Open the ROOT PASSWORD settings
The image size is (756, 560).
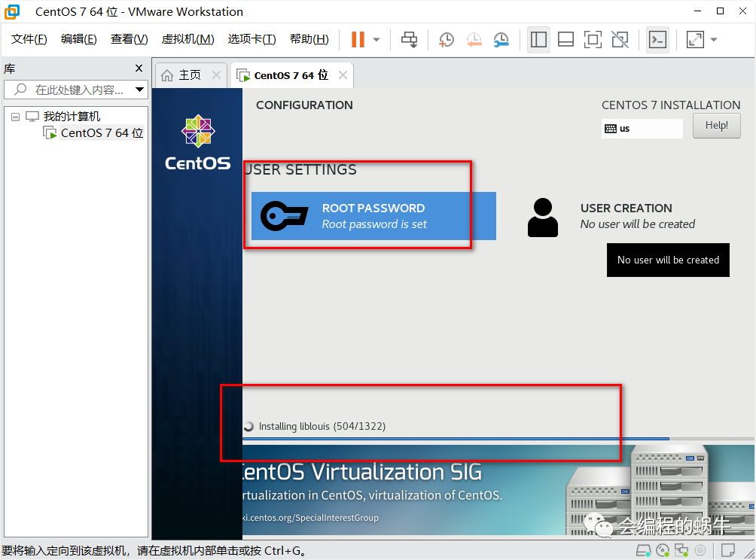coord(373,216)
